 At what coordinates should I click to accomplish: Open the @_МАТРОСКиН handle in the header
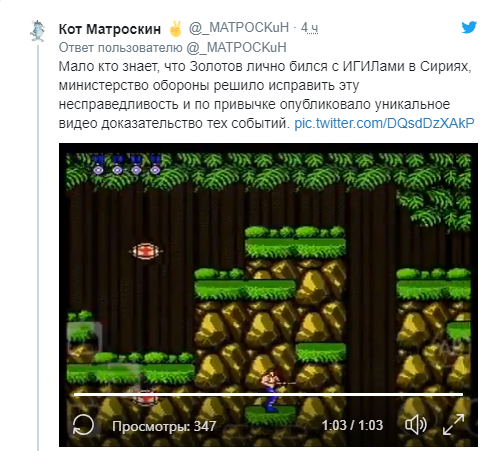[239, 28]
